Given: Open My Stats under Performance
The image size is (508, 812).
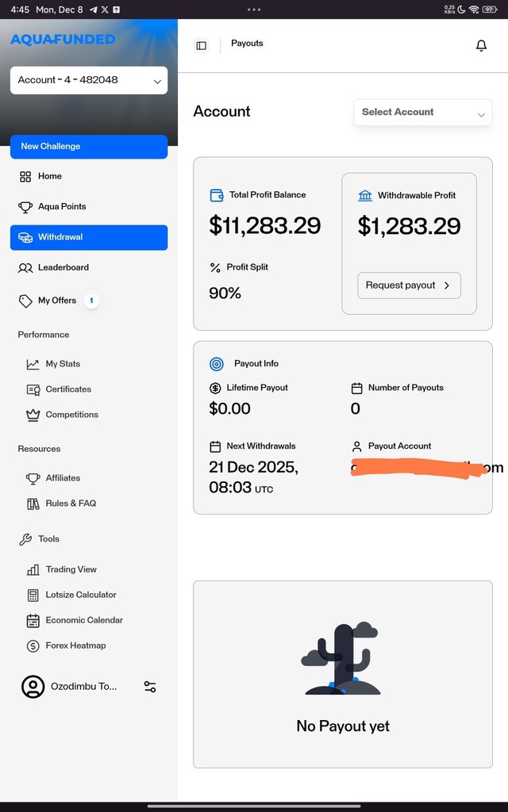Looking at the screenshot, I should [x=63, y=364].
